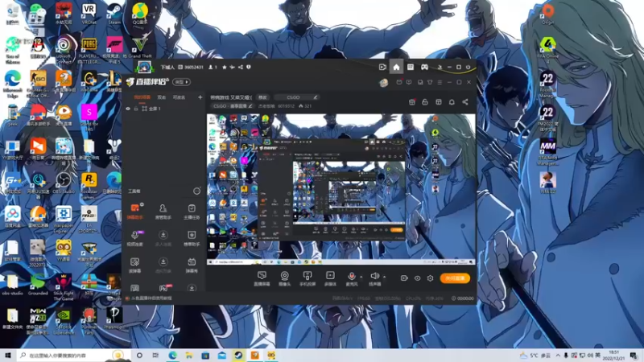
Task: Open File Explorer from taskbar
Action: [x=189, y=356]
